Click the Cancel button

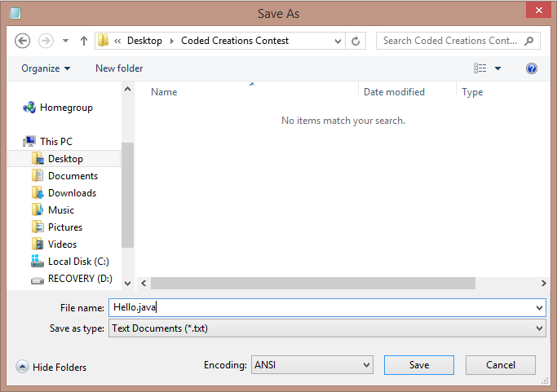[501, 365]
